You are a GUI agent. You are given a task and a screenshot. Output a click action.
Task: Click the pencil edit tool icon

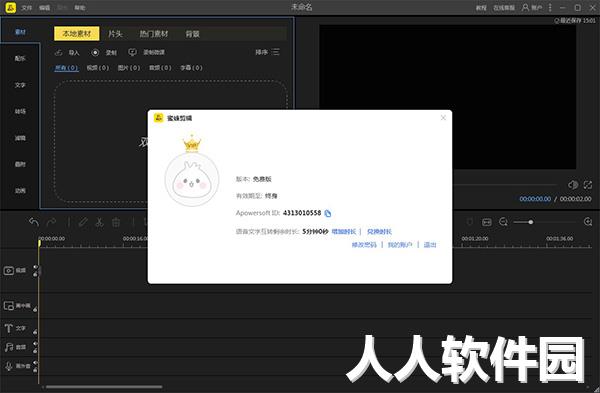coord(83,222)
